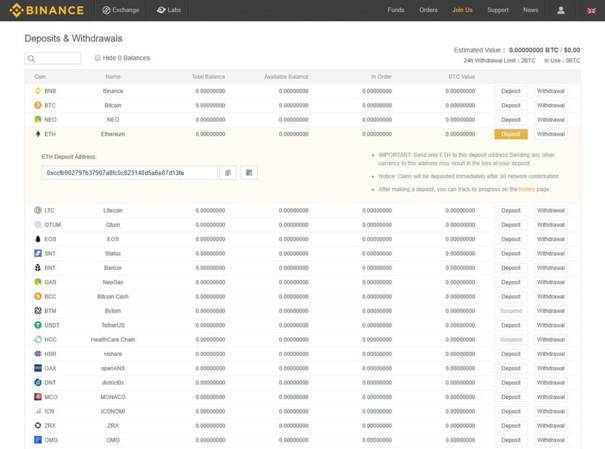This screenshot has height=449, width=605.
Task: Sort by Available Balance column header
Action: [x=286, y=77]
